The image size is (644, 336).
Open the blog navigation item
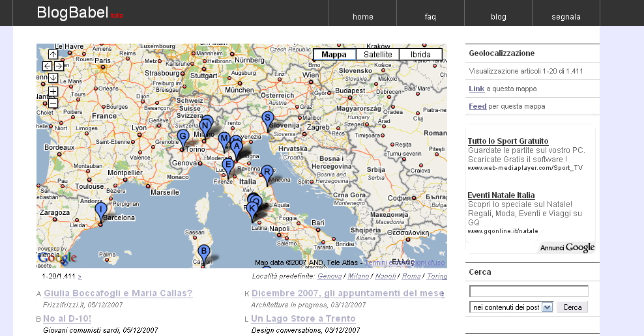pyautogui.click(x=498, y=17)
